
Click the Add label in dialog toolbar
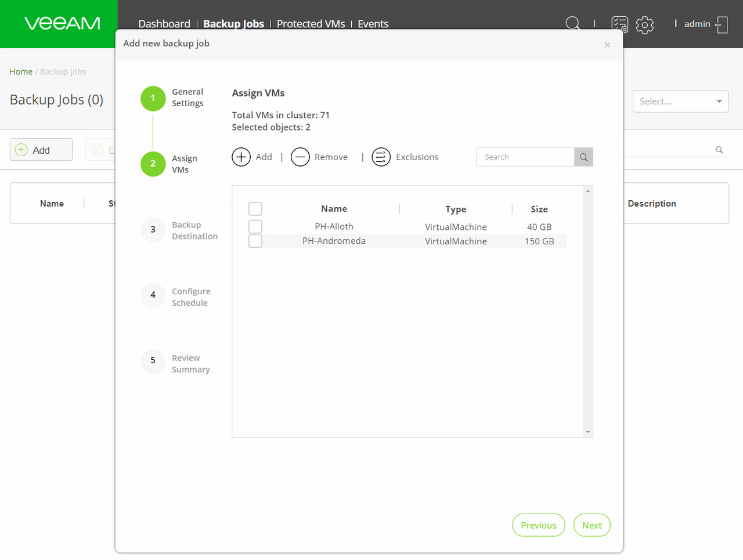pos(264,157)
